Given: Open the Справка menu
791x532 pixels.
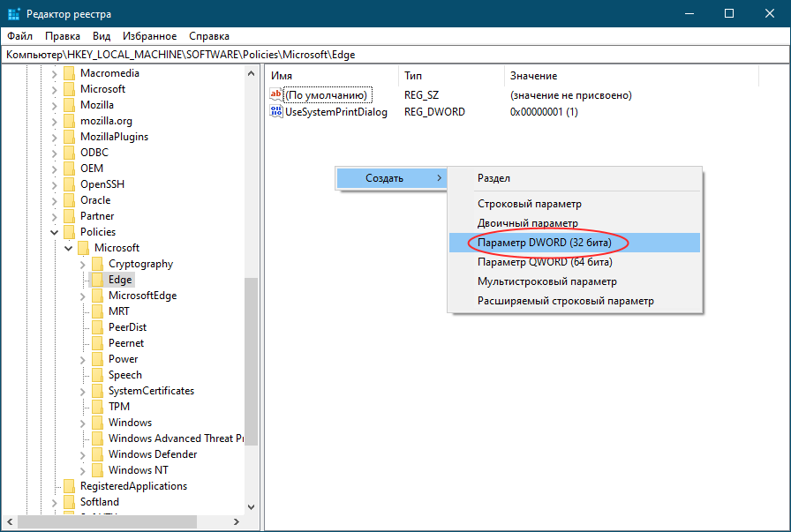Looking at the screenshot, I should 209,36.
